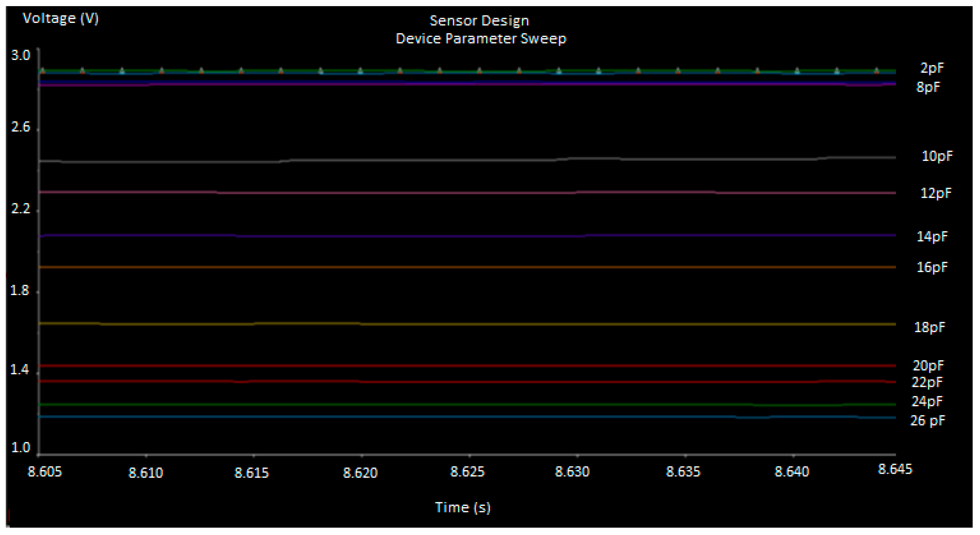Click the 8.625 time axis value
Viewport: 980px width, 535px height.
[x=468, y=472]
